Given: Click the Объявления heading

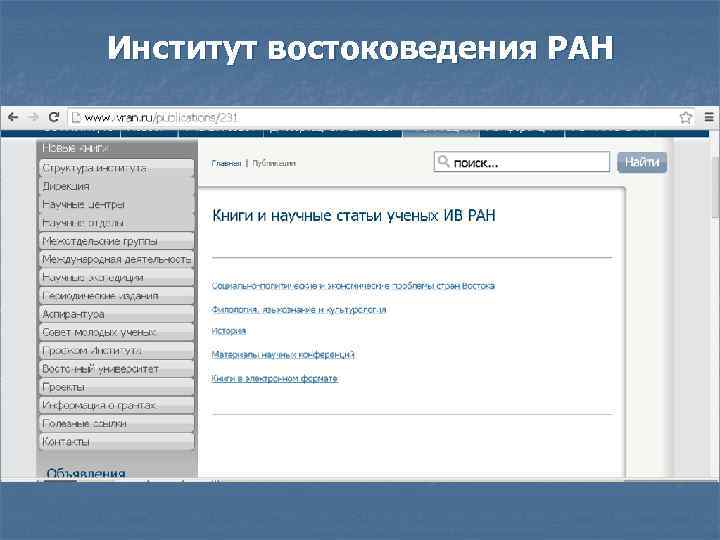Looking at the screenshot, I should click(x=86, y=473).
